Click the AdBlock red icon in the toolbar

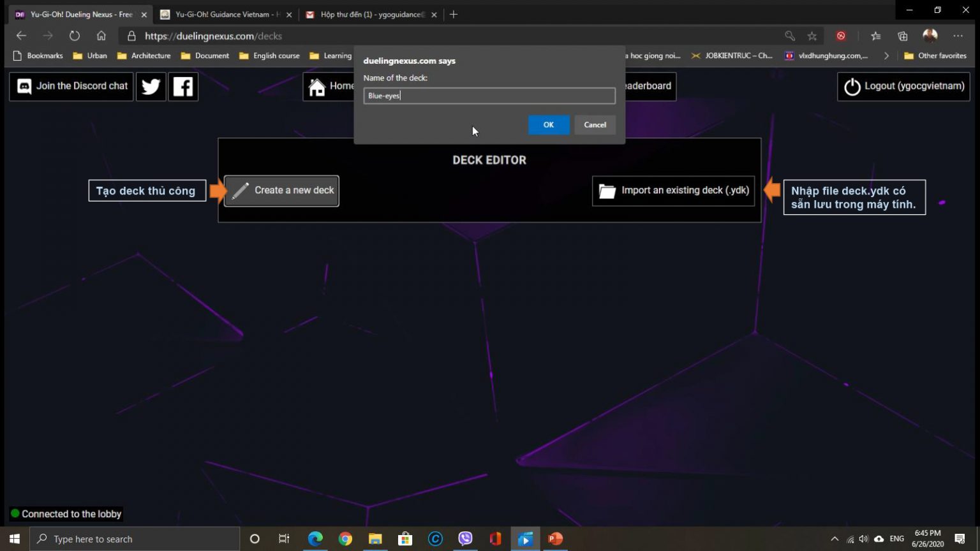click(x=841, y=36)
